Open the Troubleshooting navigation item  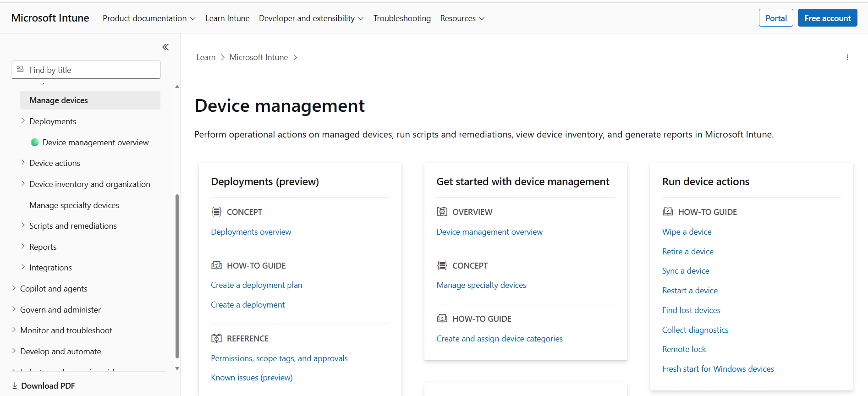[x=402, y=18]
